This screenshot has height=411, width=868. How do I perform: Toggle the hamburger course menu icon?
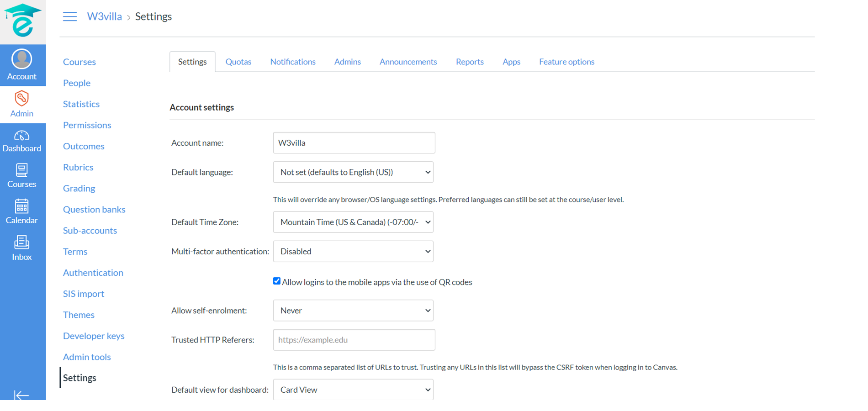[70, 17]
